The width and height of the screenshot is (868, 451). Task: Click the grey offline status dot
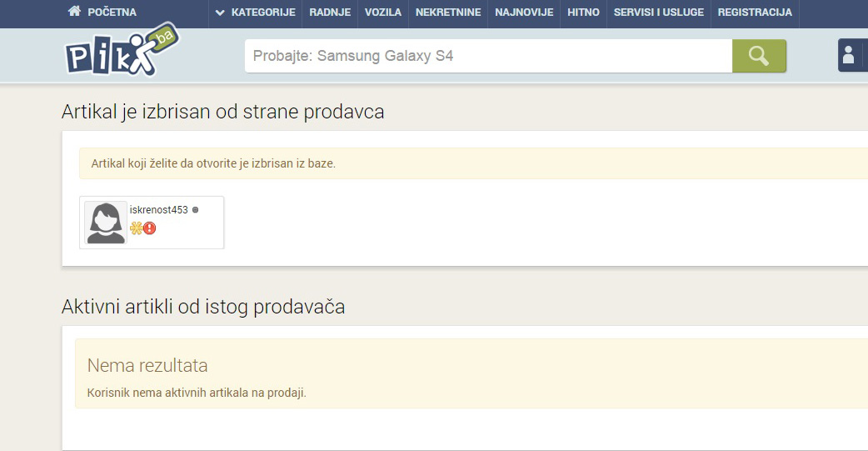[195, 210]
